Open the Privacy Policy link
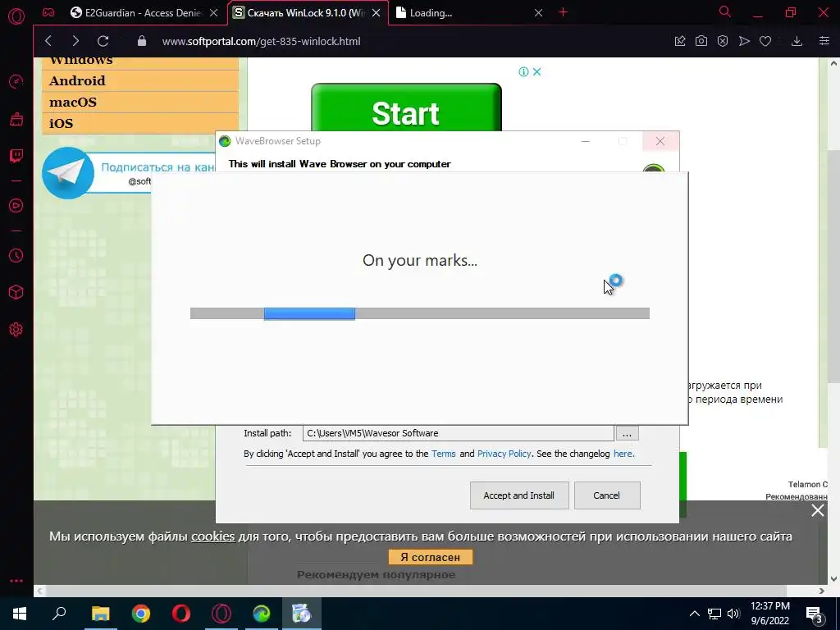This screenshot has height=630, width=840. [504, 454]
